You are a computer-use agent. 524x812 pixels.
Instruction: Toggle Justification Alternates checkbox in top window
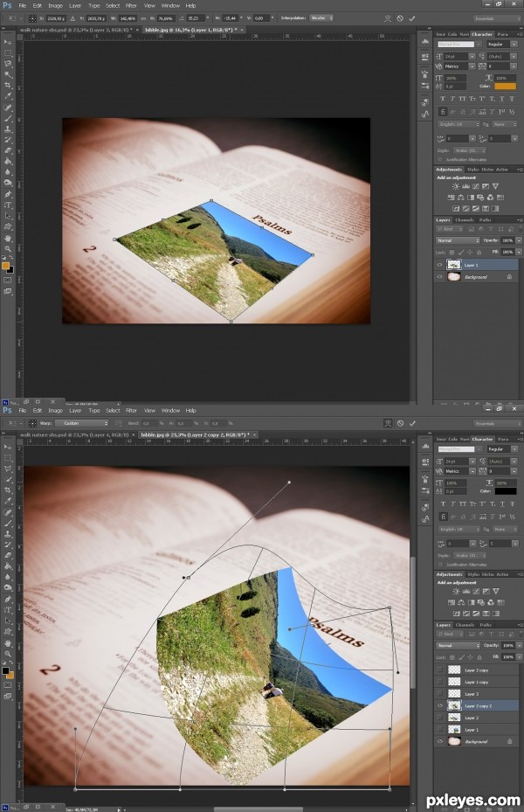440,159
